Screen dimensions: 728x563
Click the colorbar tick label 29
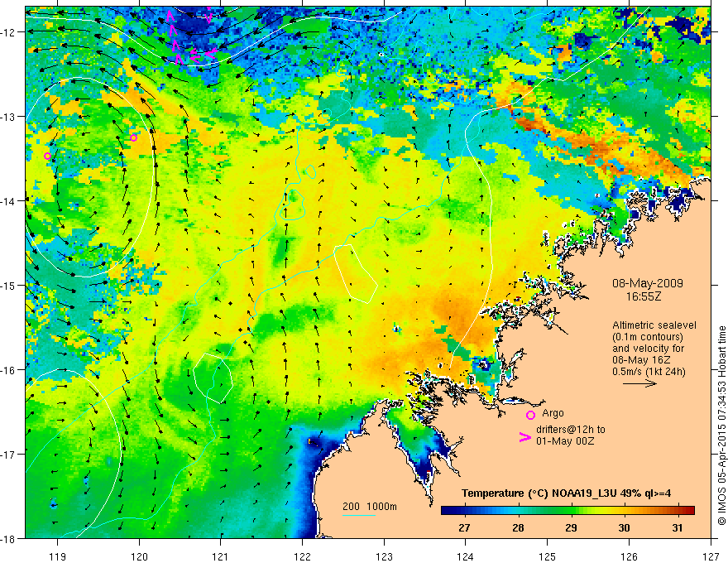[571, 527]
